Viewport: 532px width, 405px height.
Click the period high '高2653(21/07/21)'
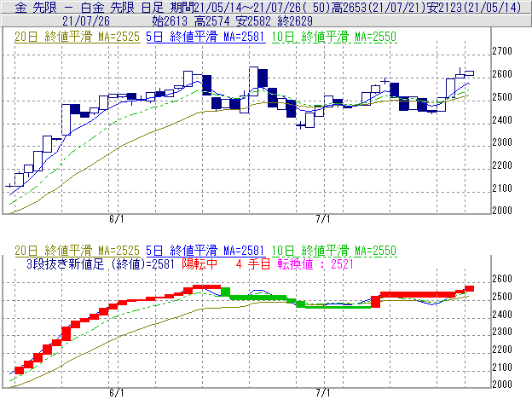(x=379, y=7)
